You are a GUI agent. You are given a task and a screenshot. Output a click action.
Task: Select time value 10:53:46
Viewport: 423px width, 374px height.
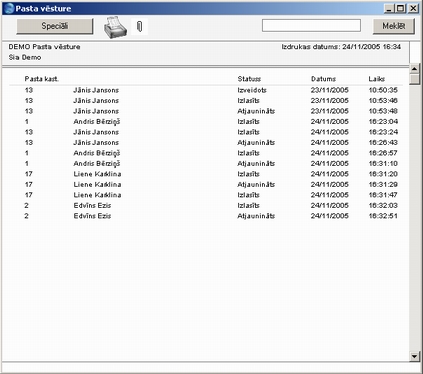point(383,100)
